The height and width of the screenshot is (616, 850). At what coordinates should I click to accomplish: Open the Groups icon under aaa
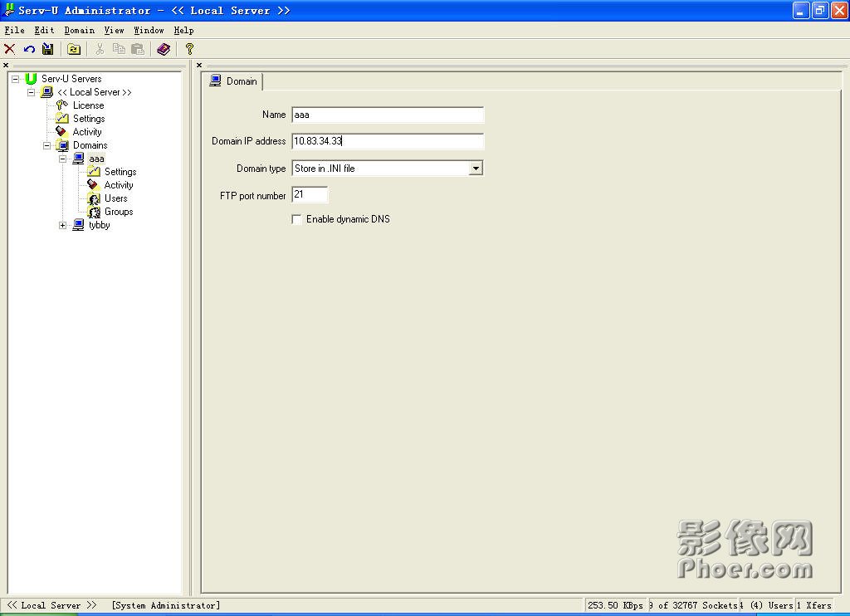click(x=94, y=212)
